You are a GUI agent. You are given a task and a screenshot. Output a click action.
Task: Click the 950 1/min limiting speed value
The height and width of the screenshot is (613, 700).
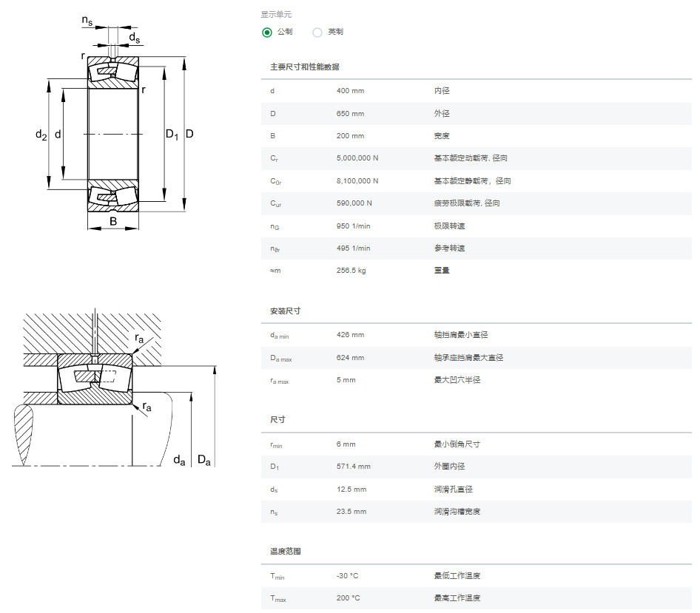353,226
